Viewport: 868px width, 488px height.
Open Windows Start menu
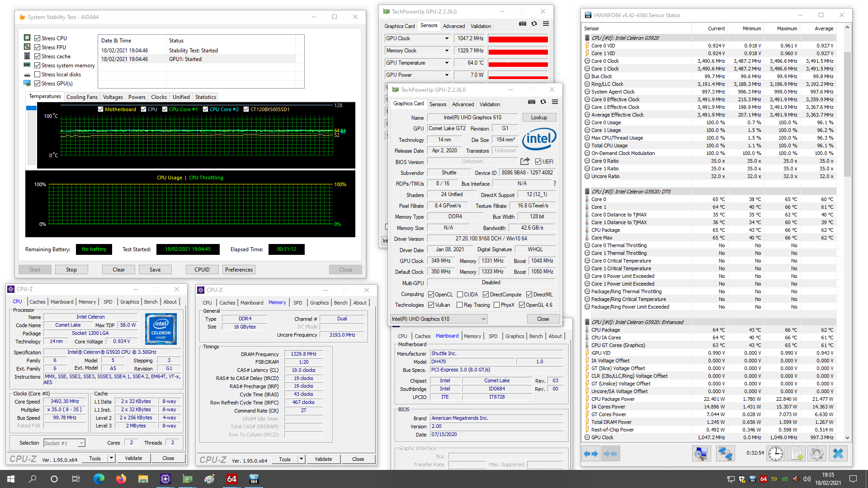point(11,479)
